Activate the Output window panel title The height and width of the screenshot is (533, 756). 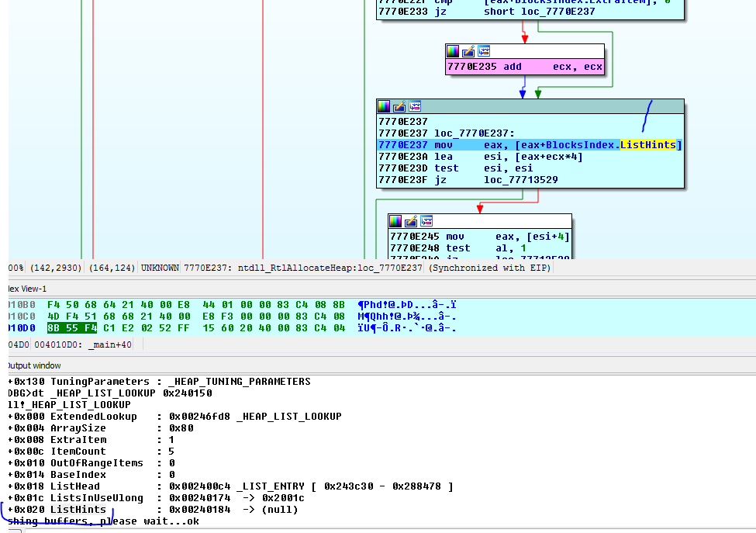tap(33, 365)
